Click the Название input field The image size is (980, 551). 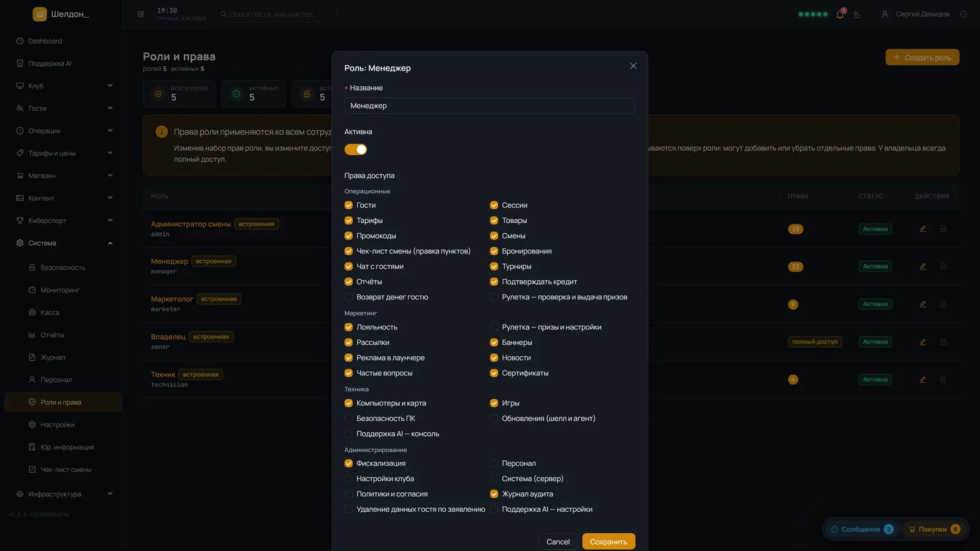489,106
